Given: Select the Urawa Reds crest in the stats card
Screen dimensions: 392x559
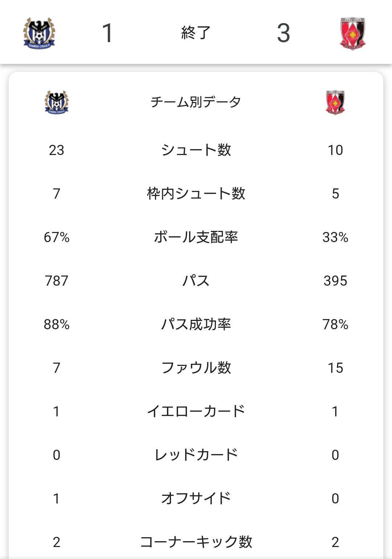Looking at the screenshot, I should coord(335,102).
